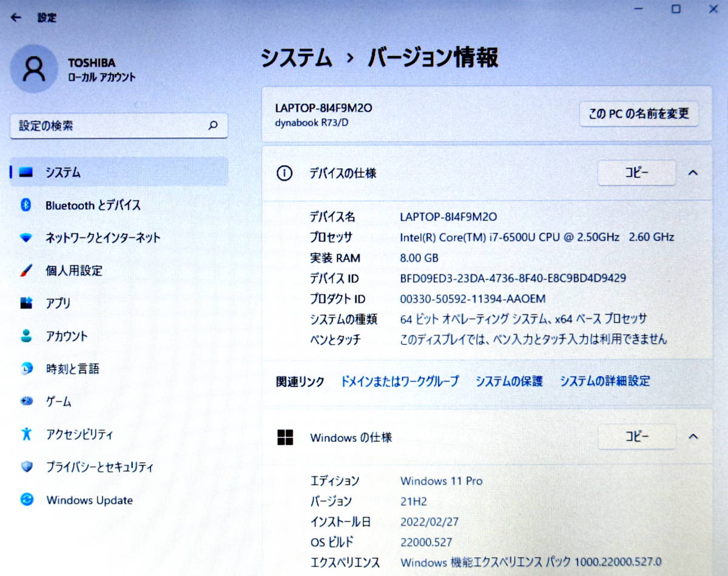Maximize the Settings window

point(676,9)
